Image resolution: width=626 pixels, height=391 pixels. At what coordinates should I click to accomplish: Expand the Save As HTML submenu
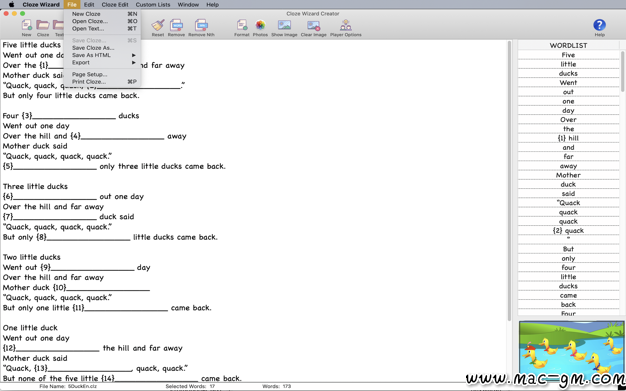pos(102,55)
